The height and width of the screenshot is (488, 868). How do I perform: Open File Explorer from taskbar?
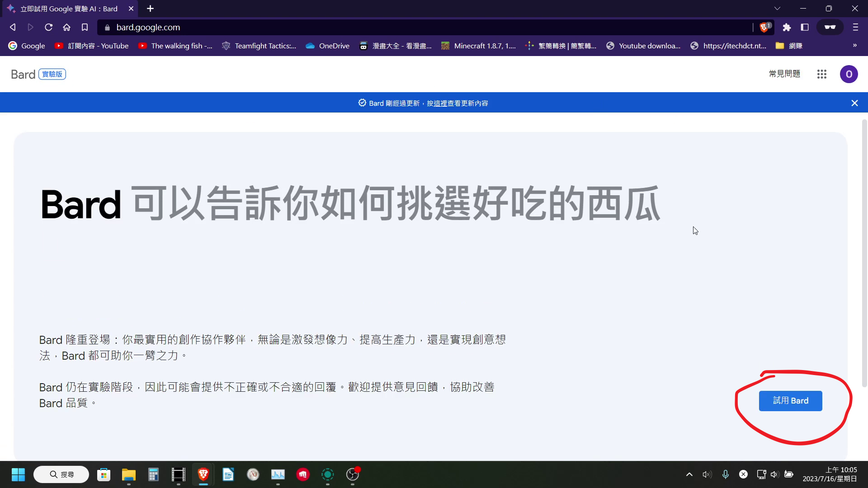(x=129, y=474)
